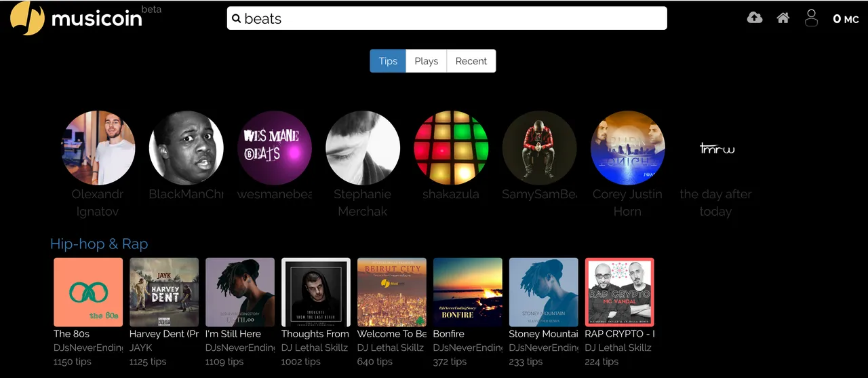Open the RAP CRYPTO album cover
Screen dimensions: 868x378
point(620,292)
